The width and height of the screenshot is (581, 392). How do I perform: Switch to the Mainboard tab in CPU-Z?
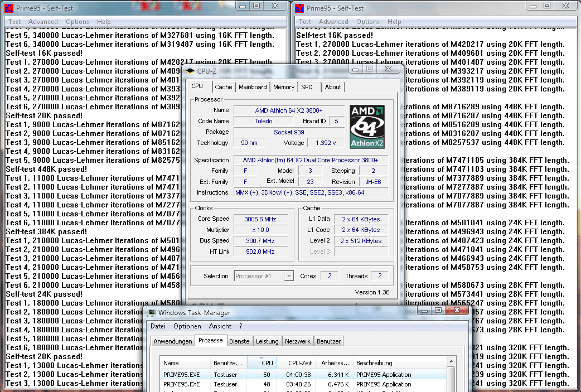tap(253, 87)
